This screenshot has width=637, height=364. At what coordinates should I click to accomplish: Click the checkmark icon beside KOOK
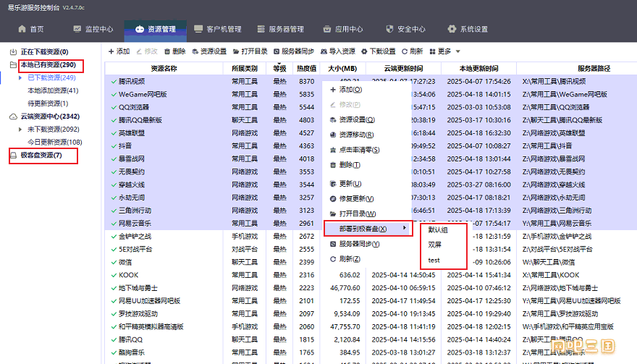click(114, 275)
